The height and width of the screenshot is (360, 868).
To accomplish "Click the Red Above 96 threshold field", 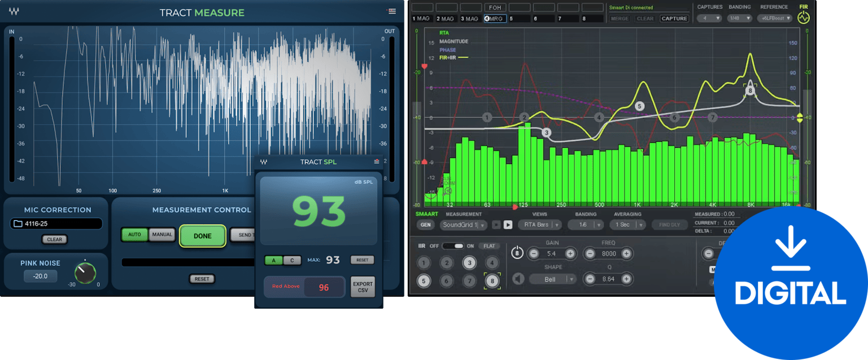I will [x=324, y=287].
